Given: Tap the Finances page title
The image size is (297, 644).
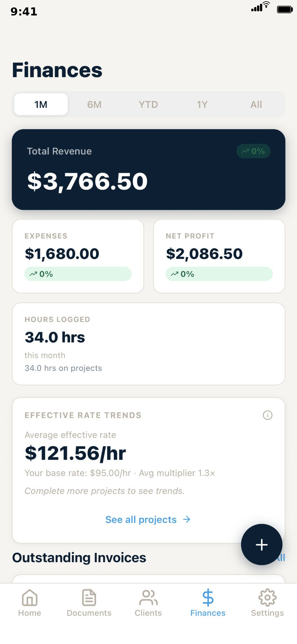Looking at the screenshot, I should pos(57,70).
